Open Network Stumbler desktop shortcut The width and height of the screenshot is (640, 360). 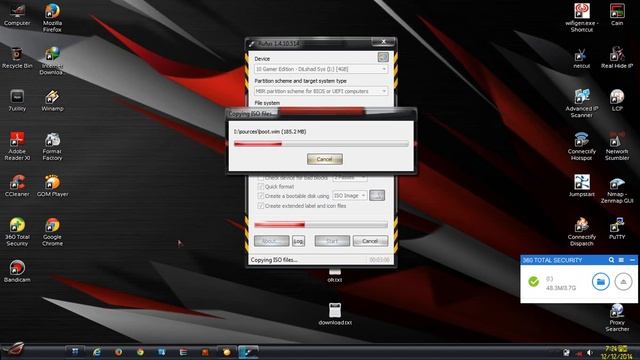pyautogui.click(x=617, y=146)
